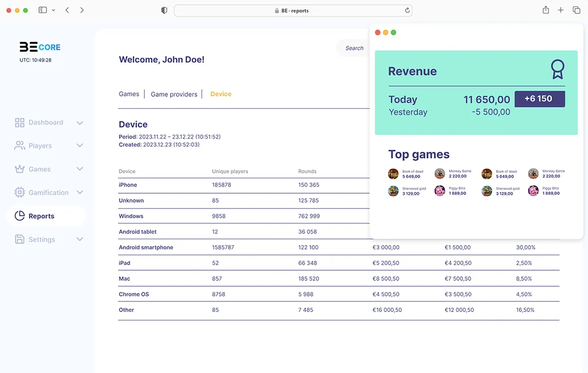Click the Reports pie chart icon
Viewport: 588px width, 373px height.
(x=20, y=216)
